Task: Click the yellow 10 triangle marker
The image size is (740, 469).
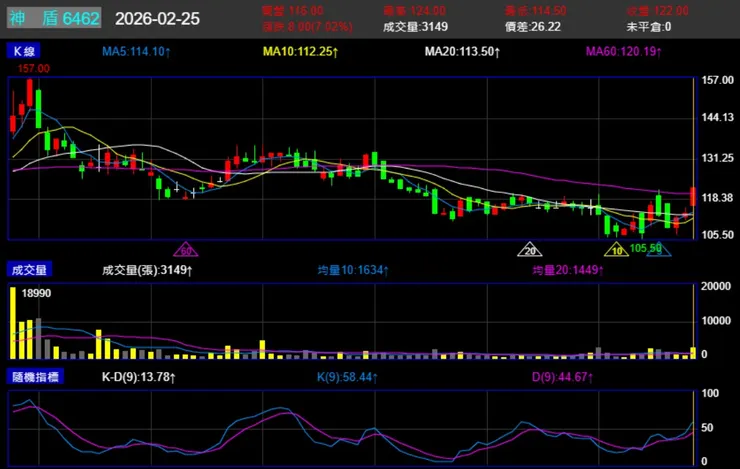Action: click(x=616, y=250)
